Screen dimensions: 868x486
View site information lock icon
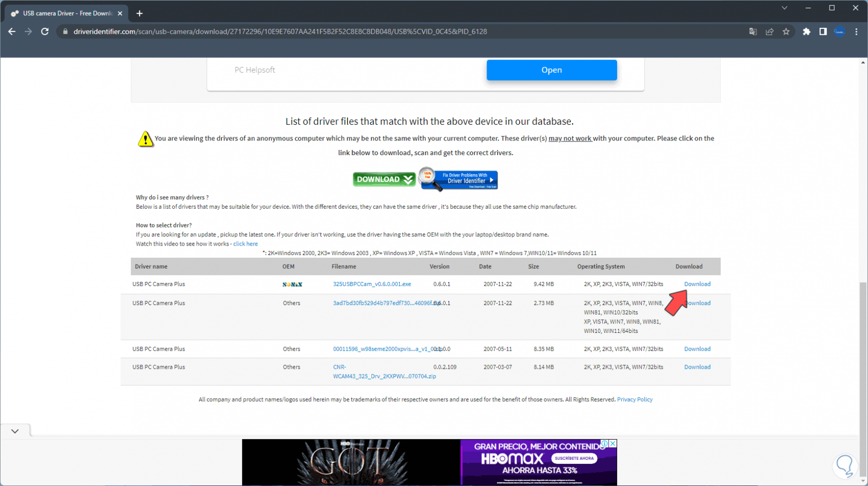point(65,32)
